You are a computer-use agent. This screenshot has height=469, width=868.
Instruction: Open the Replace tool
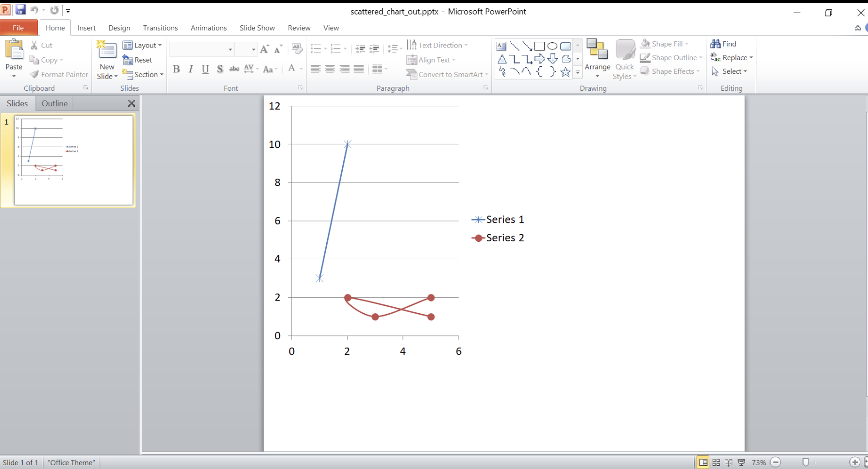pyautogui.click(x=732, y=57)
